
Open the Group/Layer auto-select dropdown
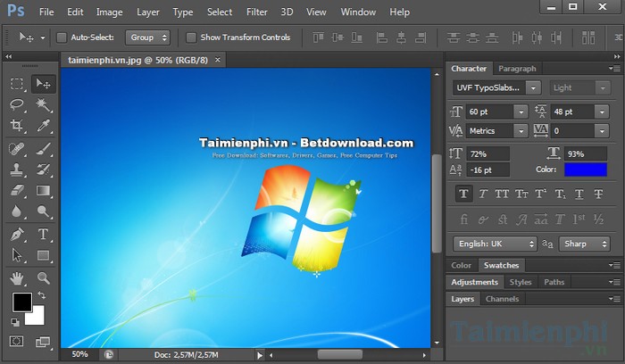click(147, 37)
